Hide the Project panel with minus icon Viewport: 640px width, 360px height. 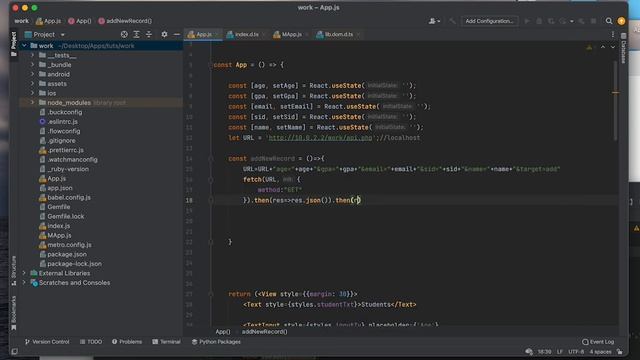(x=176, y=35)
